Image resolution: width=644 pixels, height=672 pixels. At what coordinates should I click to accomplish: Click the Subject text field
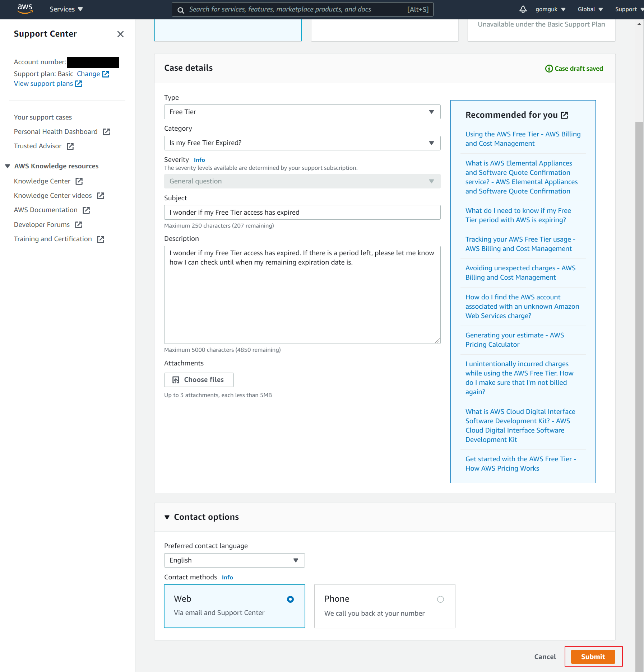click(x=302, y=213)
